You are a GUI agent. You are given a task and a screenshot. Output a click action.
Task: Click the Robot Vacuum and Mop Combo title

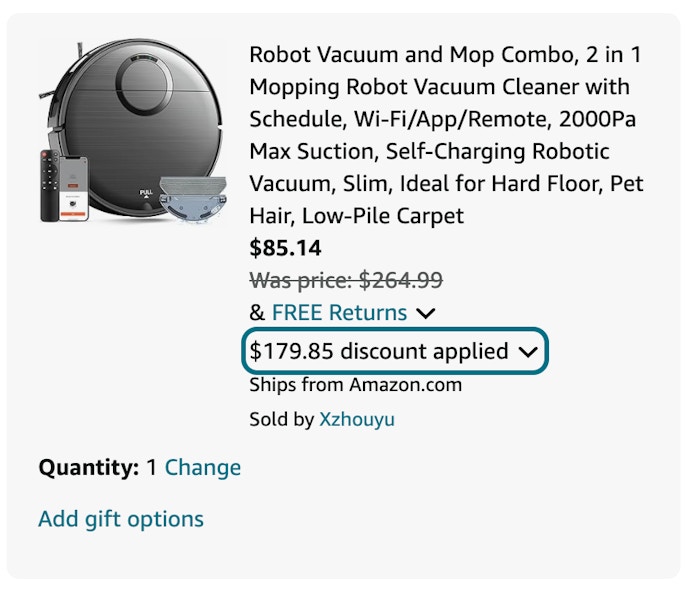(x=446, y=135)
